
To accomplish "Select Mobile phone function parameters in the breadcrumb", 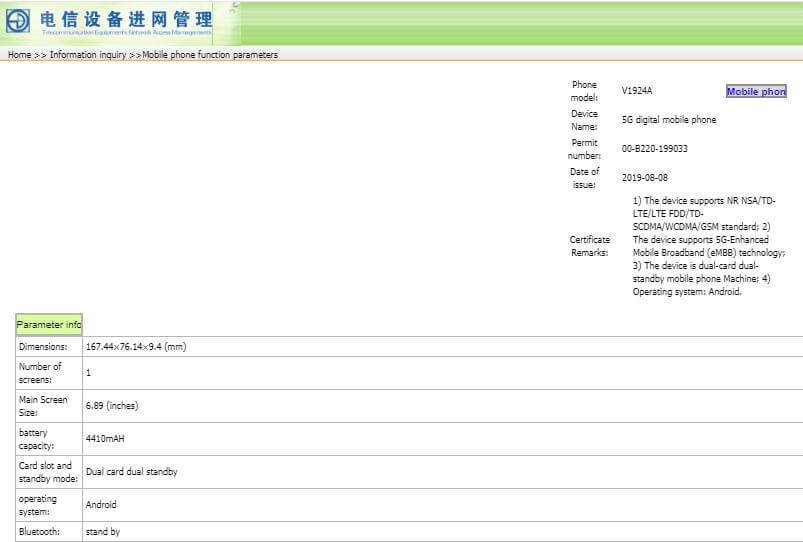I will [x=210, y=55].
